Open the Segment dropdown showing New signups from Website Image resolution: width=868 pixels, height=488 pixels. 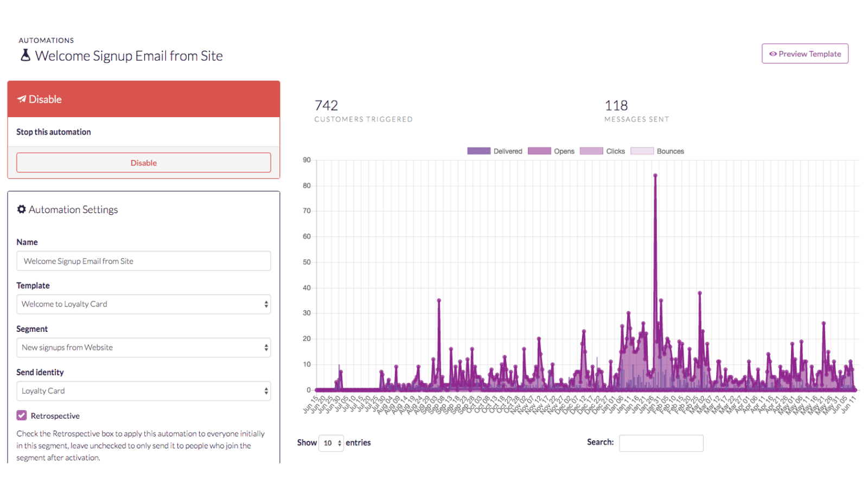(x=143, y=348)
